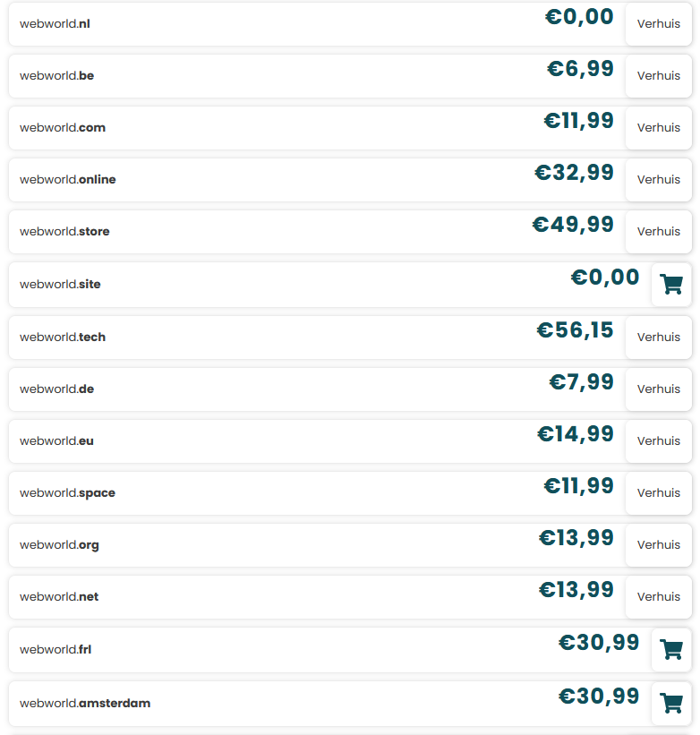Click the webworld.amsterdam domain label
Image resolution: width=700 pixels, height=735 pixels.
click(85, 704)
